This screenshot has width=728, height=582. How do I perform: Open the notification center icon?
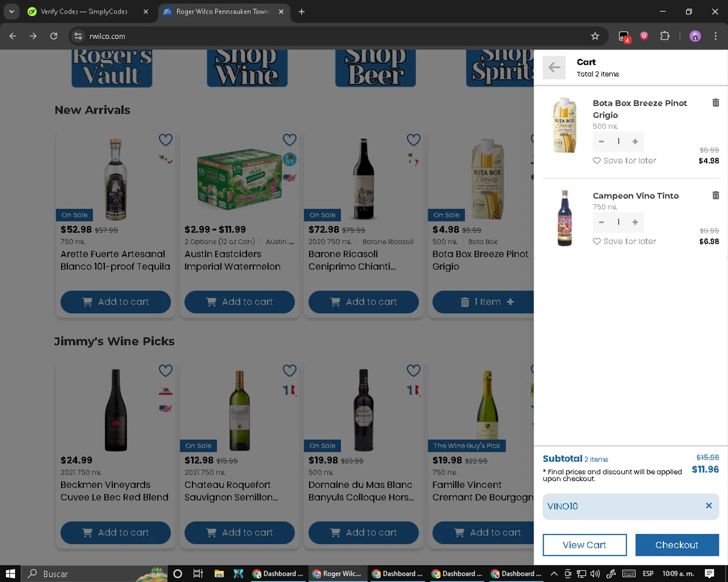click(x=709, y=574)
